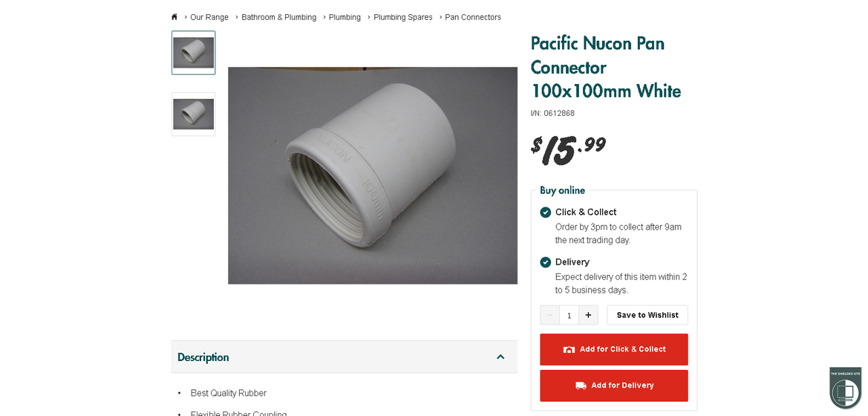868x416 pixels.
Task: Go to Pan Connectors category
Action: point(473,17)
